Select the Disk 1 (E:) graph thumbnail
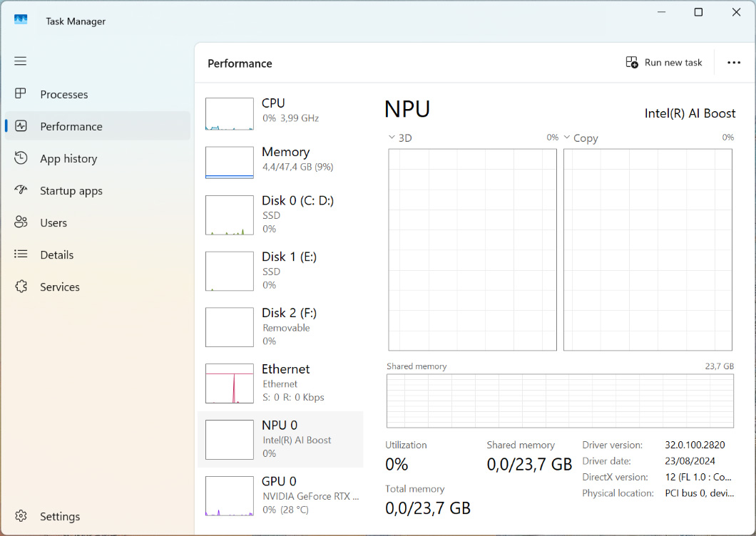Image resolution: width=756 pixels, height=536 pixels. pyautogui.click(x=230, y=271)
